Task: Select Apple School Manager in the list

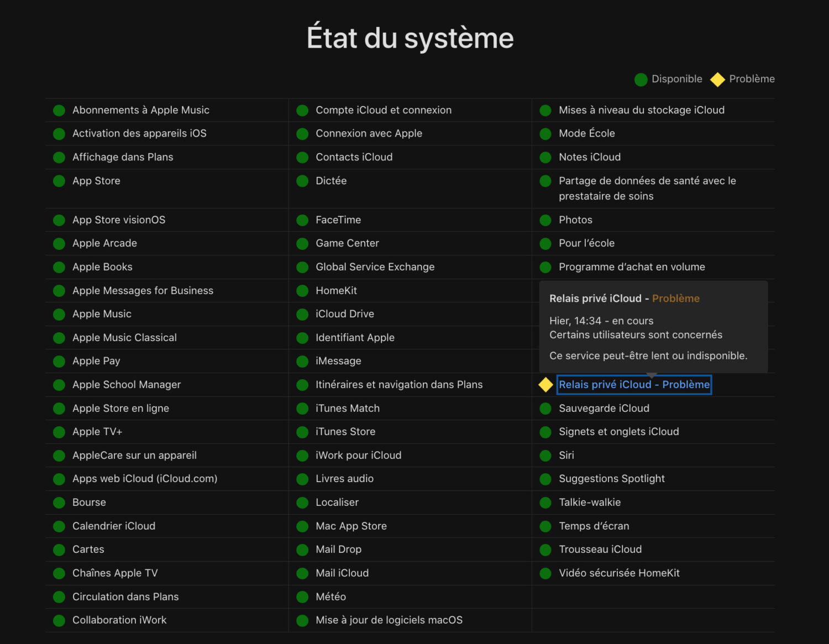Action: click(x=127, y=385)
